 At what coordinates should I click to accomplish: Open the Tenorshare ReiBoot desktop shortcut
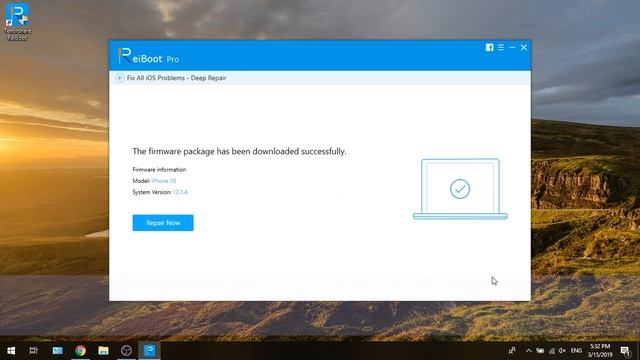point(17,21)
